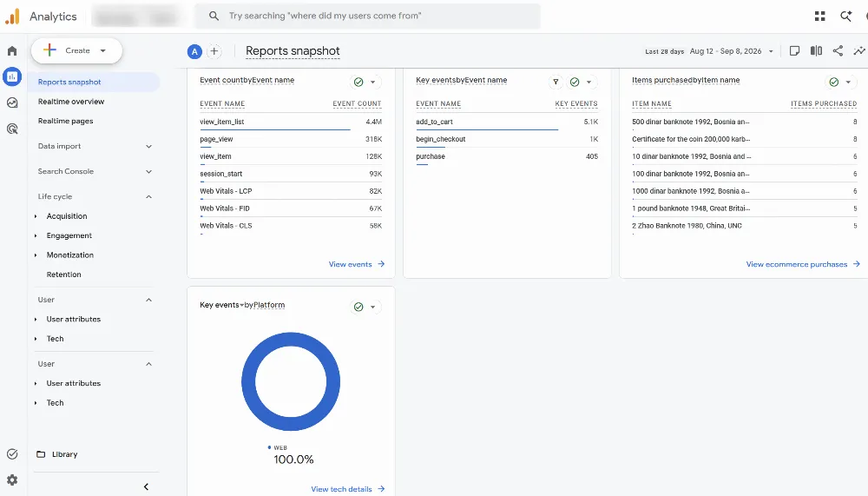Open the Insights trend line icon
Screen dimensions: 868x496
pyautogui.click(x=859, y=51)
